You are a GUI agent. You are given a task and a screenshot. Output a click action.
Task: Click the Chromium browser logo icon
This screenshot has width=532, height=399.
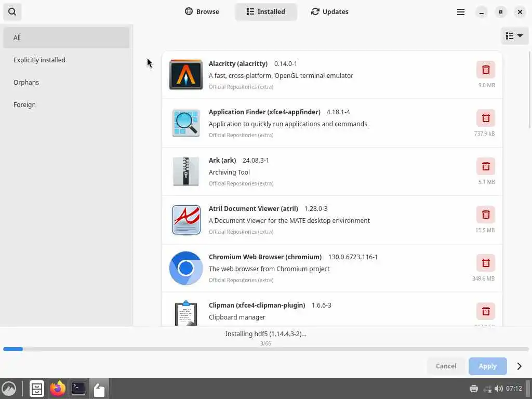pos(186,268)
